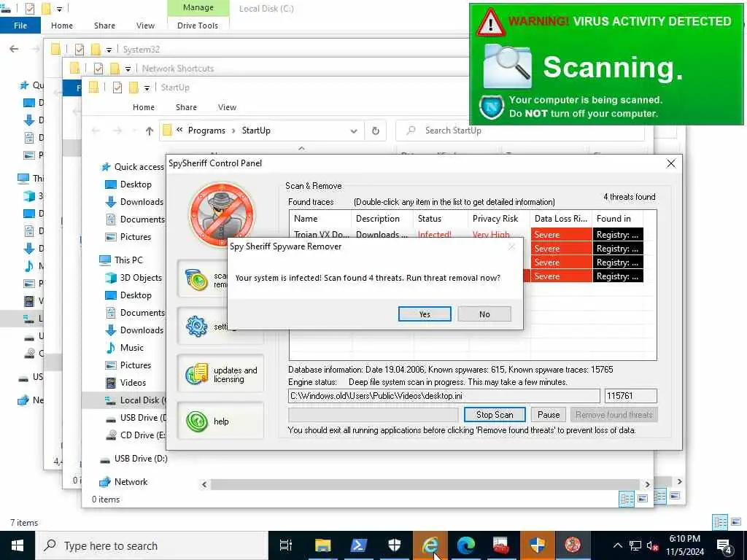Open the Home tab in StartUp window

coord(144,107)
